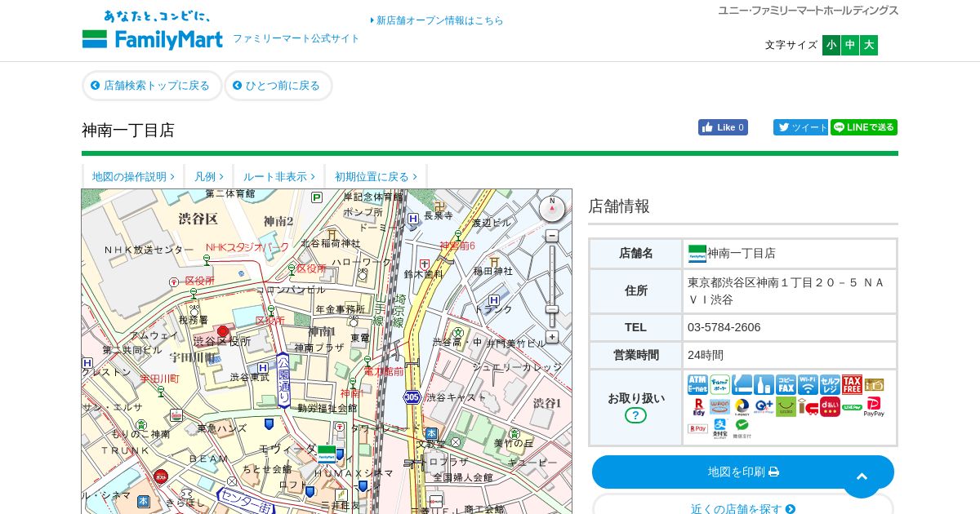Share via the ツイート button
Viewport: 980px width, 514px height.
point(800,127)
